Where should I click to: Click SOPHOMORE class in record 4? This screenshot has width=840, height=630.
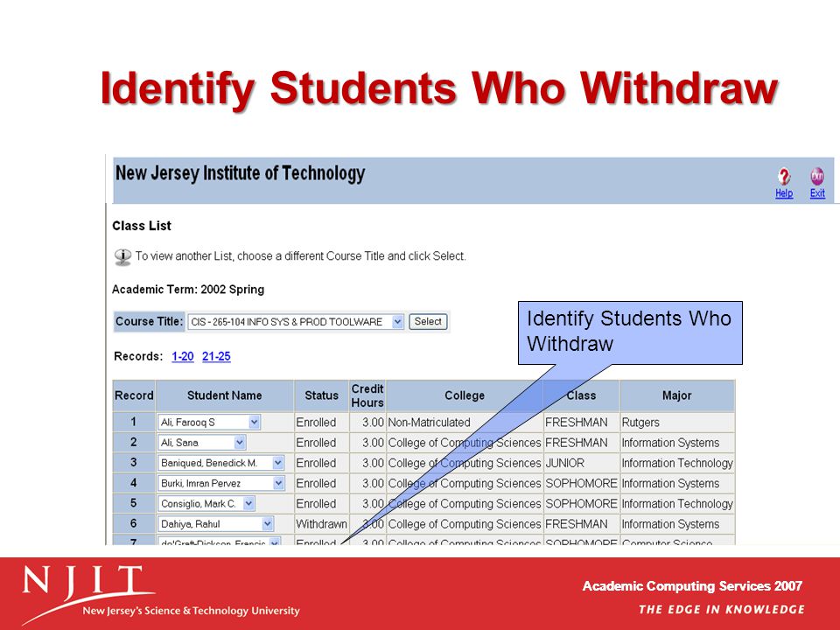pyautogui.click(x=581, y=483)
